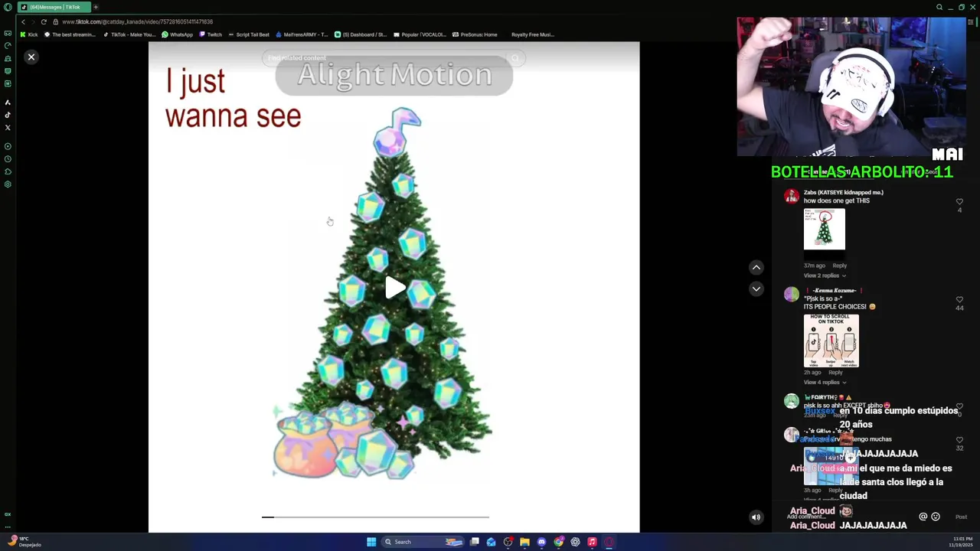Seek on the video progress bar
This screenshot has height=551, width=980.
pos(375,517)
